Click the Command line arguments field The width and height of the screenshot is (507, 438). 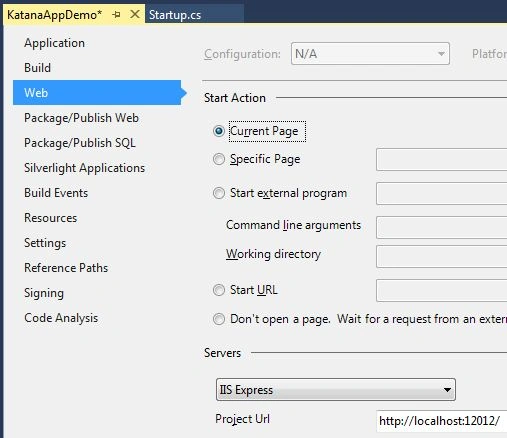pos(442,227)
